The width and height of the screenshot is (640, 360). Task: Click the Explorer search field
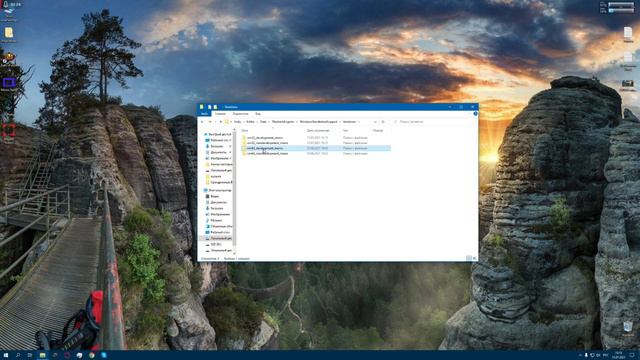433,122
